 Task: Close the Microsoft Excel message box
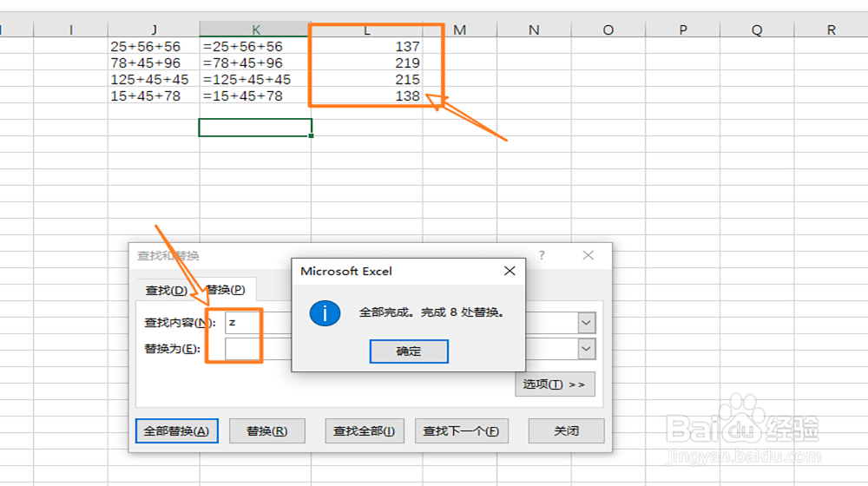coord(510,271)
